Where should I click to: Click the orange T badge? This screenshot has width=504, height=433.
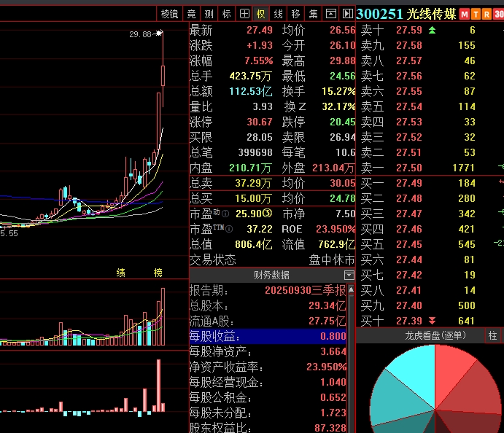476,15
